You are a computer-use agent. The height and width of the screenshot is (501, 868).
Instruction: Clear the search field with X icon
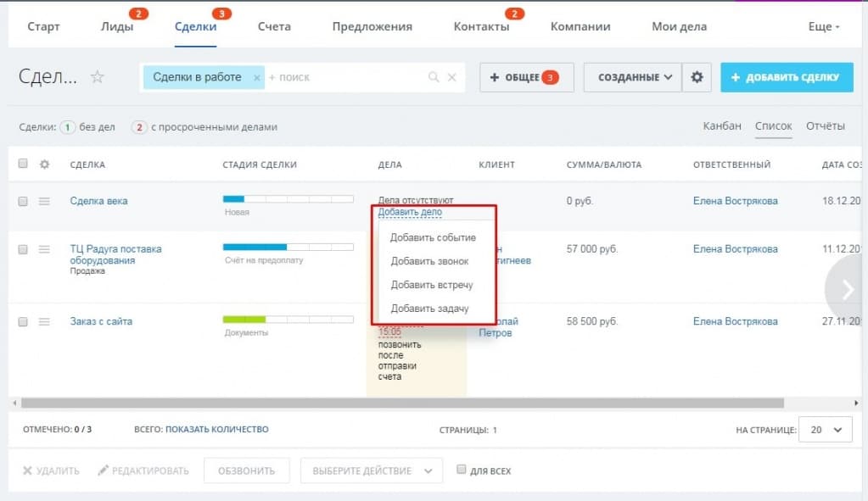pyautogui.click(x=451, y=77)
